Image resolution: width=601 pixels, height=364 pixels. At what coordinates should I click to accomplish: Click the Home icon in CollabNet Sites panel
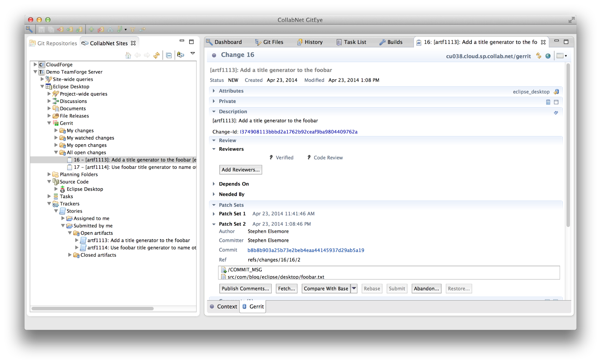click(x=128, y=55)
